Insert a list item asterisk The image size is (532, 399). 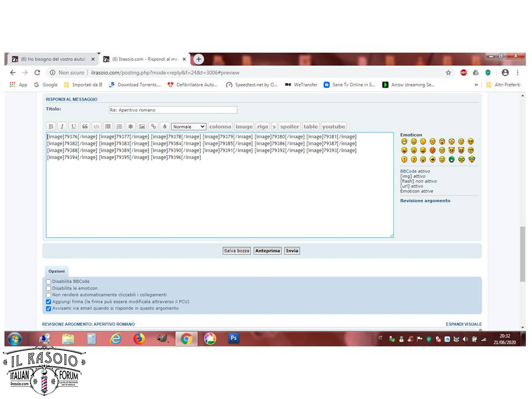coord(131,126)
